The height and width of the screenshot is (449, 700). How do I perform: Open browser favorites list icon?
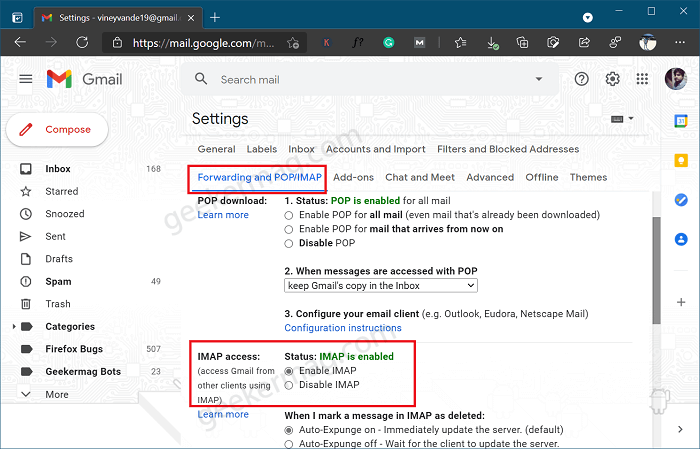(460, 42)
